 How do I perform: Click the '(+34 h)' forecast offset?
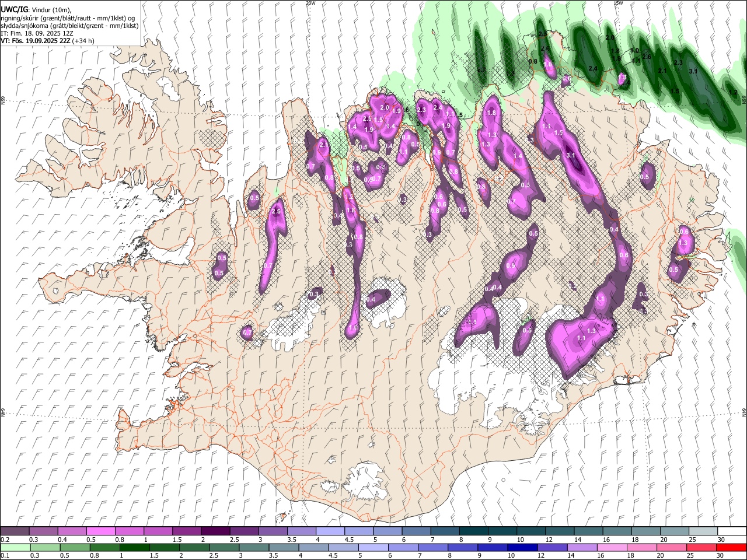click(x=83, y=41)
